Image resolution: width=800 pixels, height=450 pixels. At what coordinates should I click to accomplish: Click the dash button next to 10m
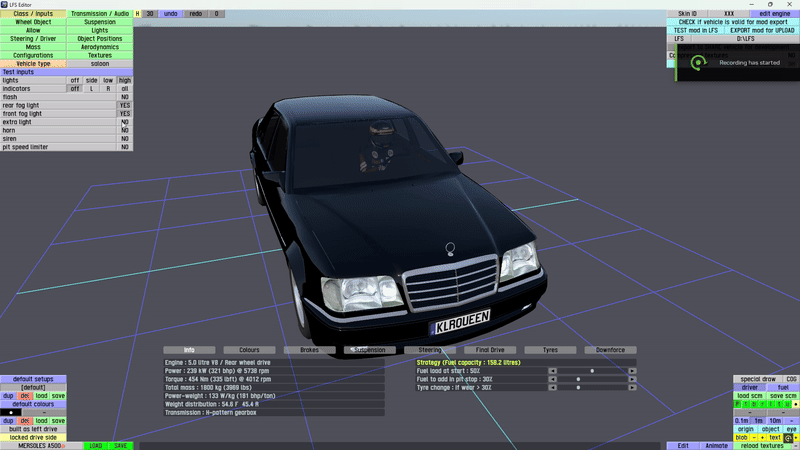[792, 421]
